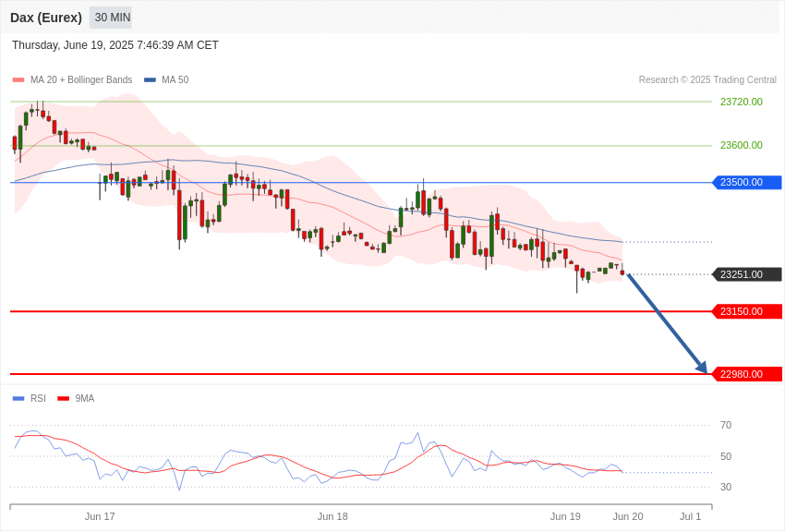Image resolution: width=785 pixels, height=532 pixels.
Task: Click the MA 20 + Bollinger Bands label
Action: (81, 80)
